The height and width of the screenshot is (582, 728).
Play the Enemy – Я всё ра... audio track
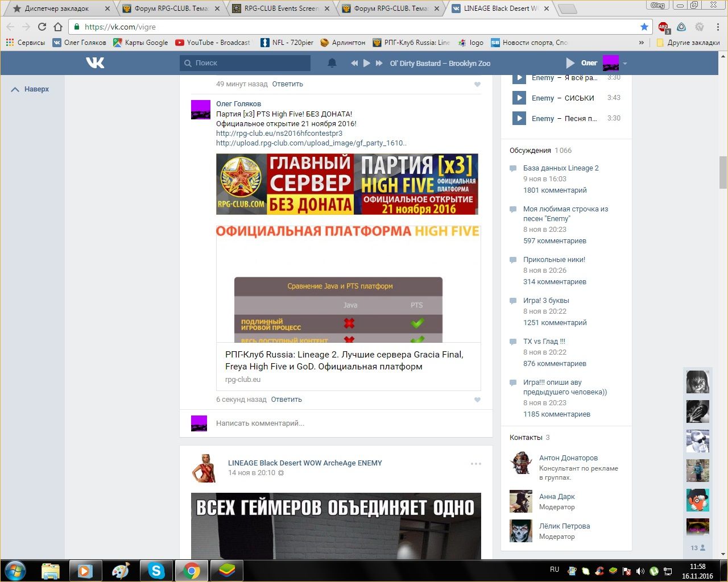pyautogui.click(x=519, y=78)
